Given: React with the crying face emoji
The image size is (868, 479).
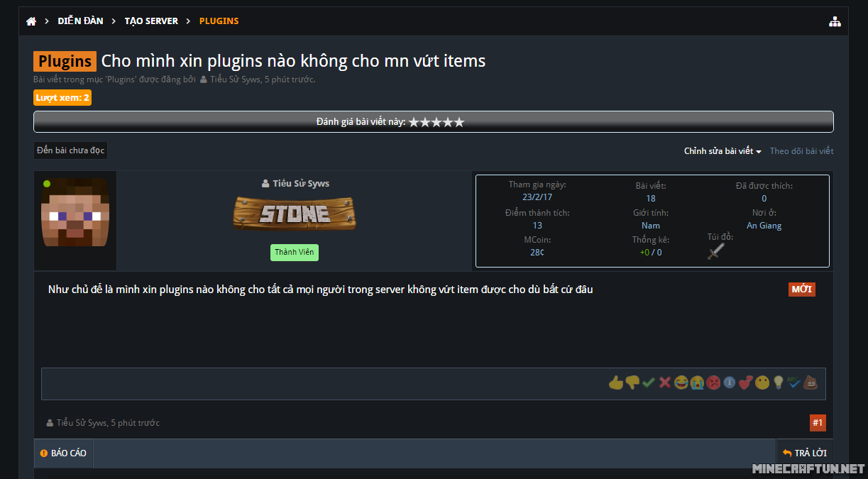Looking at the screenshot, I should pos(697,383).
